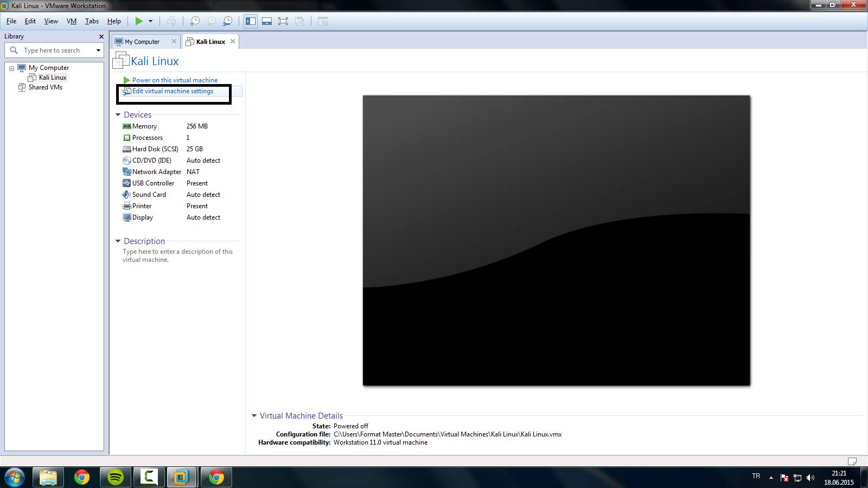Open the Edit menu
This screenshot has height=488, width=868.
[30, 21]
